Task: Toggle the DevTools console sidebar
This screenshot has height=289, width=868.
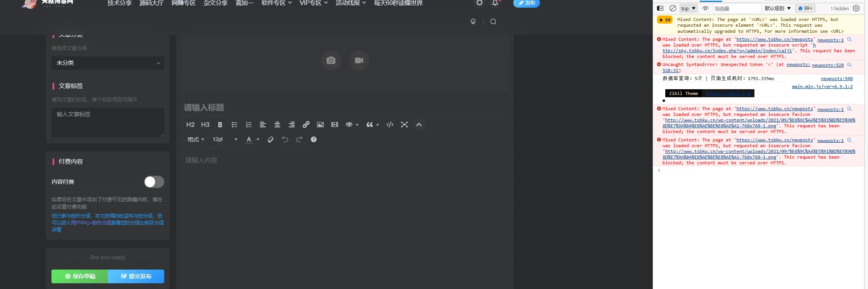Action: [x=660, y=8]
